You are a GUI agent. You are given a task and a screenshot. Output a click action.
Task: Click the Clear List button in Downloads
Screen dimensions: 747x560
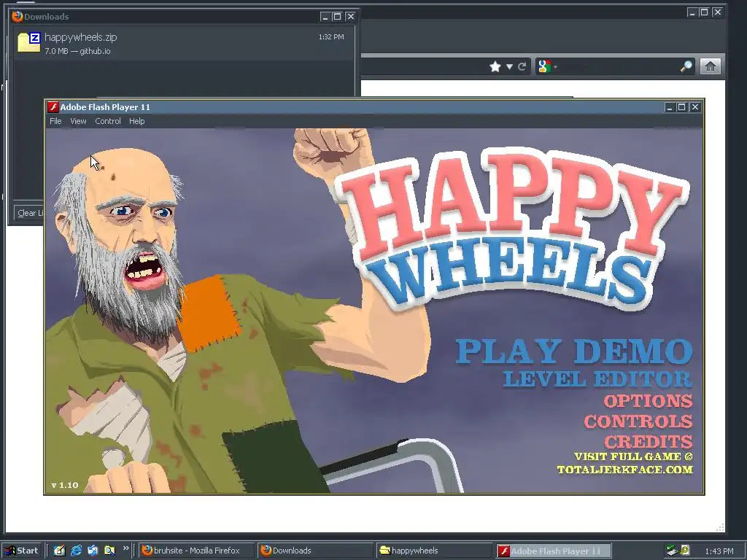pos(29,213)
